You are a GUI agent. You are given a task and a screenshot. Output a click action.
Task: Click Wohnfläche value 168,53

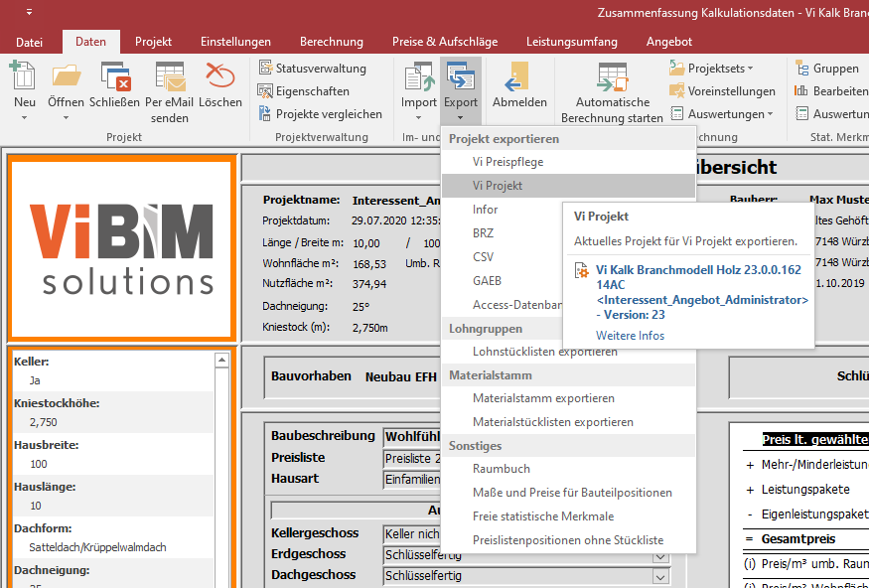[x=369, y=264]
